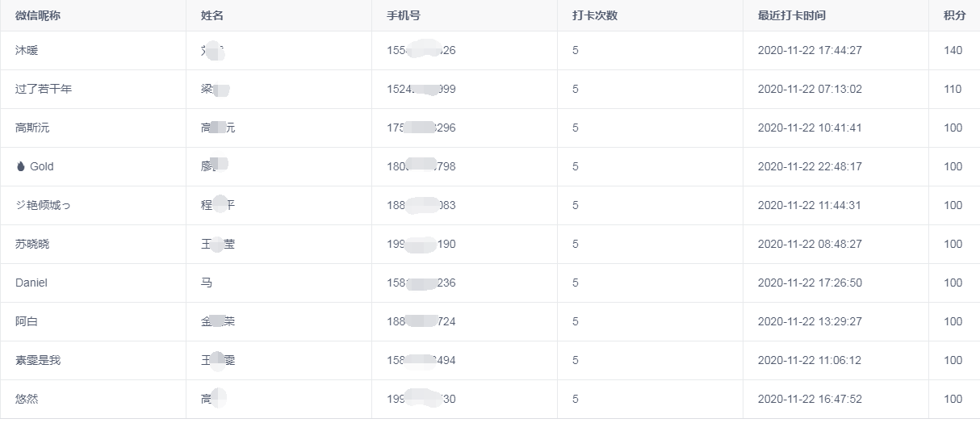The height and width of the screenshot is (423, 980).
Task: Click the nickname 苏晓晓
Action: coord(32,244)
